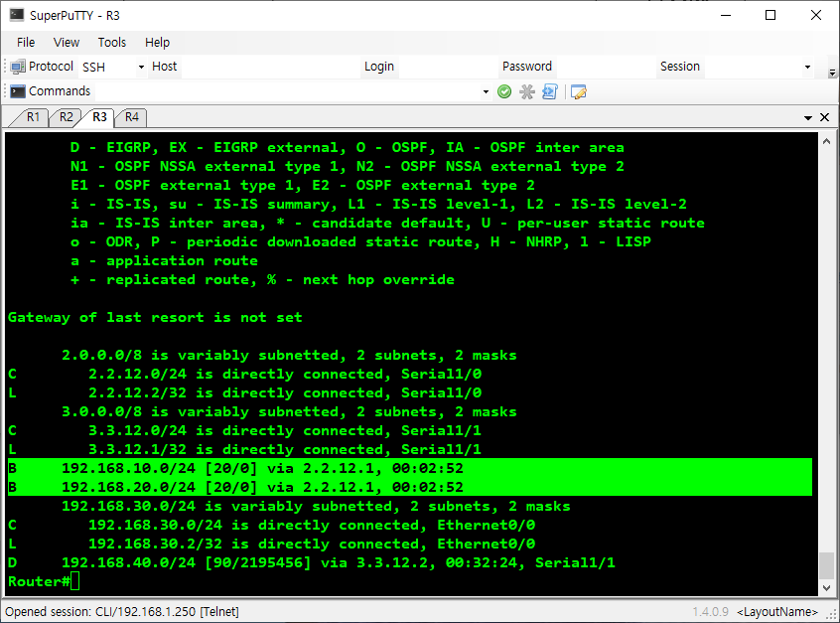The width and height of the screenshot is (840, 623).
Task: Open the Tools menu
Action: click(112, 43)
